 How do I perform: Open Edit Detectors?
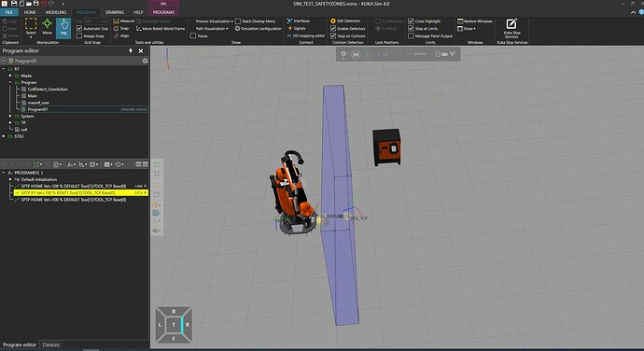(346, 21)
